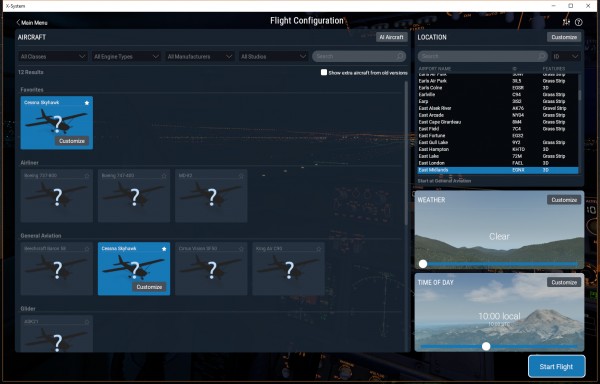Open the settings sliders icon at top right
This screenshot has height=384, width=600.
[x=566, y=22]
